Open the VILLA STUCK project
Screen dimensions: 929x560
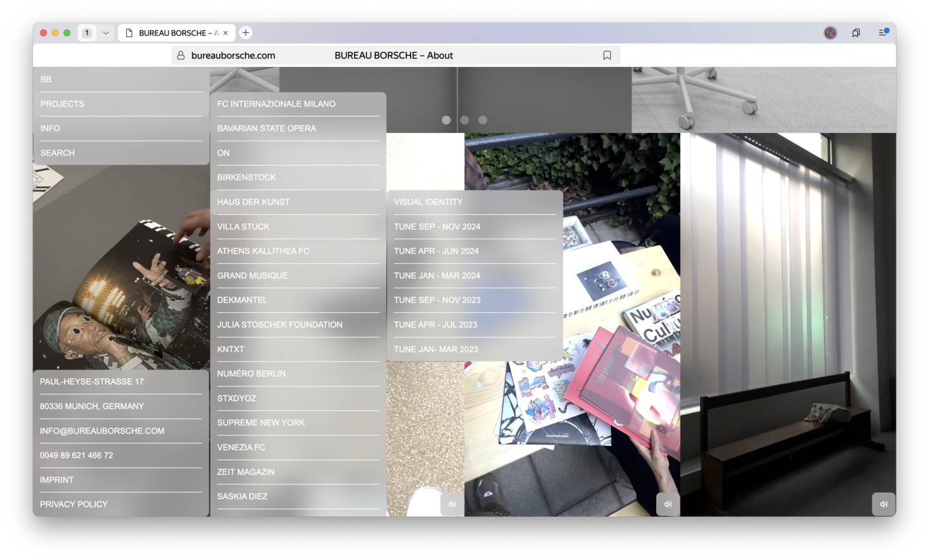[298, 226]
